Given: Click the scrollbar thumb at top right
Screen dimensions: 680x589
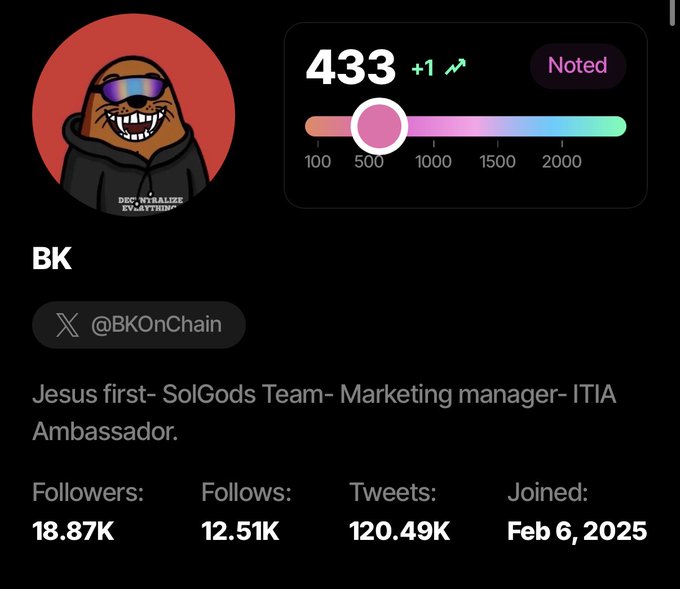Looking at the screenshot, I should click(674, 12).
